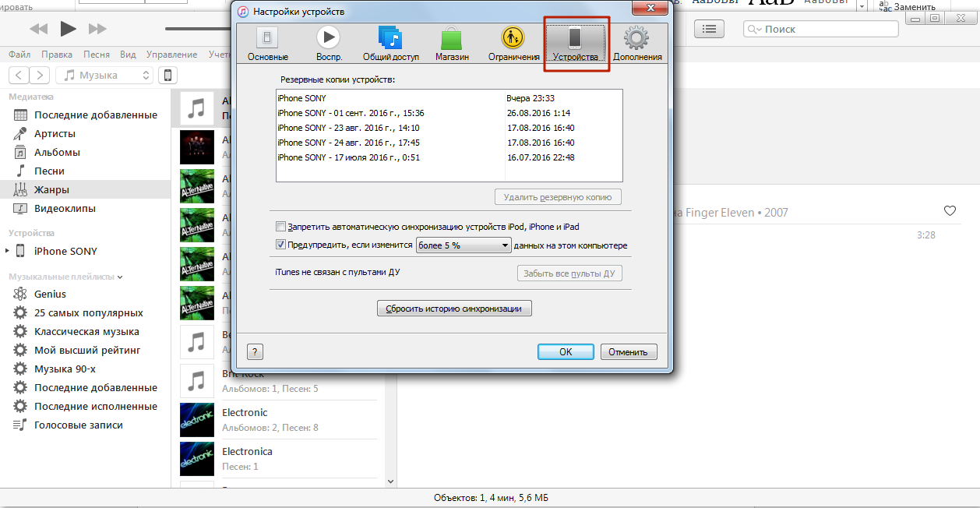980x508 pixels.
Task: Uncheck the Предупредить, если изменится checkbox
Action: [x=281, y=245]
